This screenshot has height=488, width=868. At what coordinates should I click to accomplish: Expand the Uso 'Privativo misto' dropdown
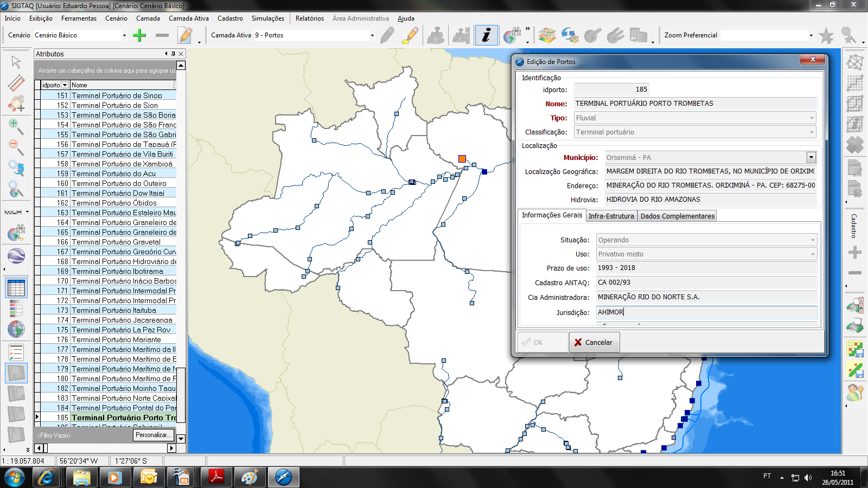813,254
